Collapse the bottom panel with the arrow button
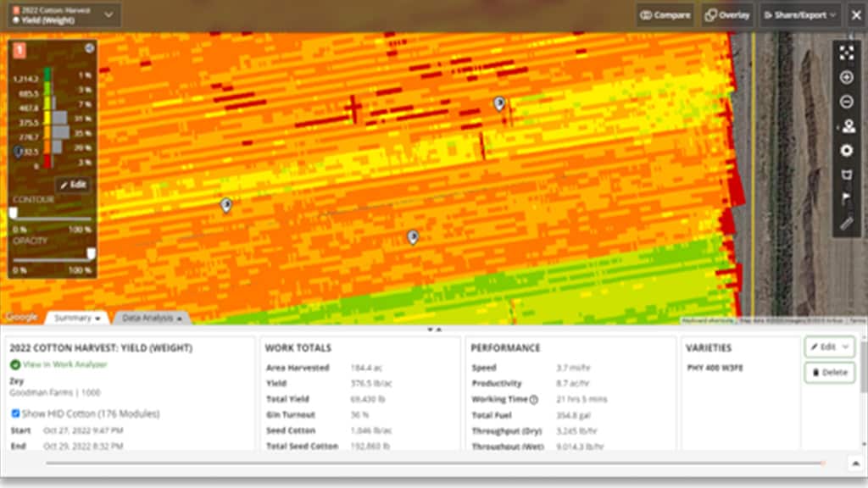The width and height of the screenshot is (868, 488). [855, 463]
